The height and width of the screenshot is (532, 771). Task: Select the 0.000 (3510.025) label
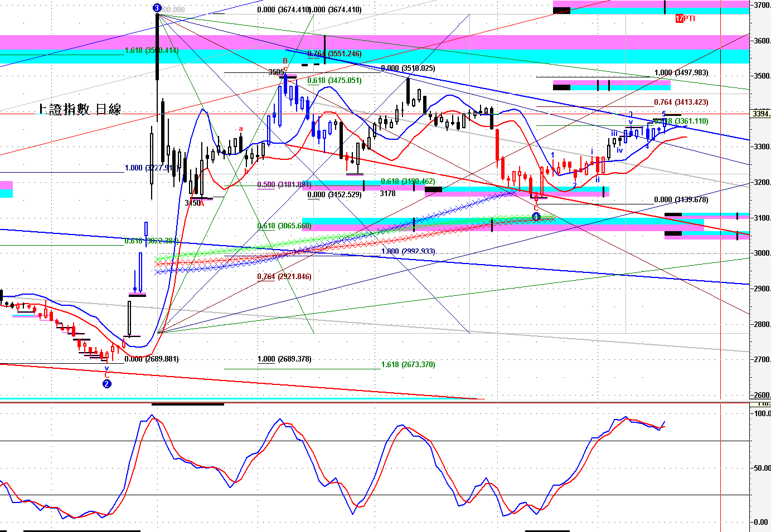(x=408, y=68)
